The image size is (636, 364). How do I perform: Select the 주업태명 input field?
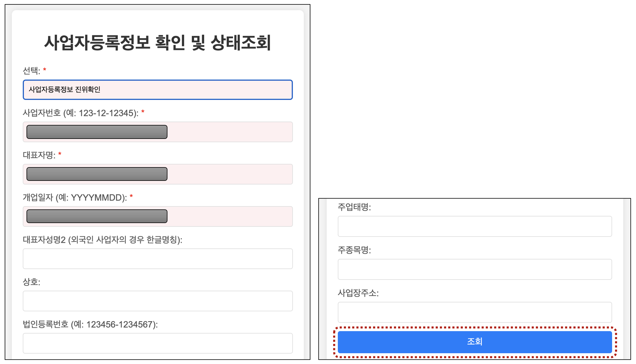pos(474,226)
